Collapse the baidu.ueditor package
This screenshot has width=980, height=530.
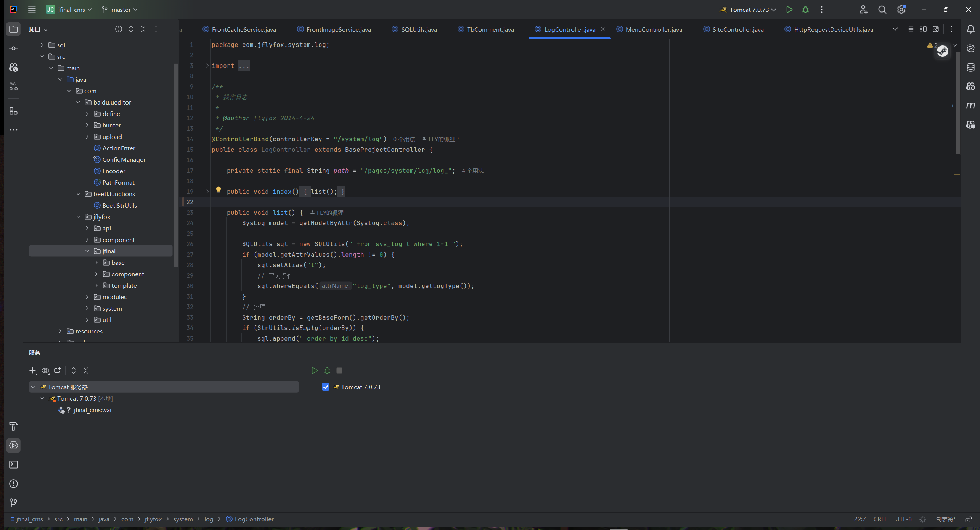[78, 102]
